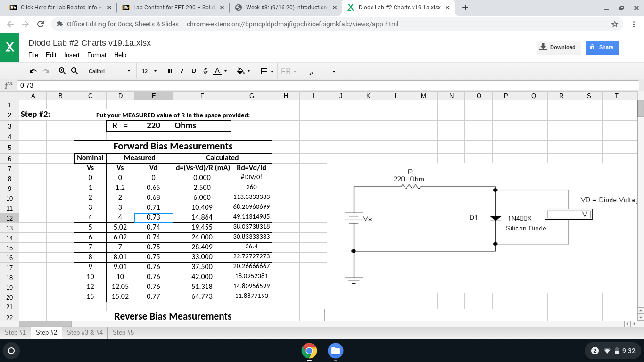
Task: Open the font size 12 dropdown
Action: coord(149,71)
